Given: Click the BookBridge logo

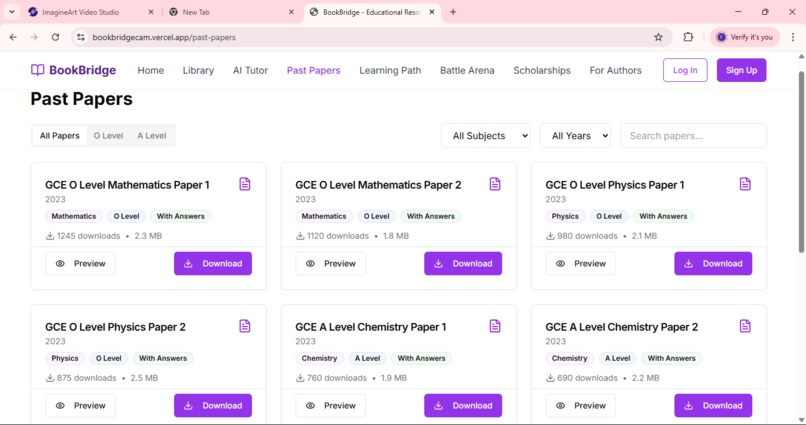Looking at the screenshot, I should pos(74,70).
